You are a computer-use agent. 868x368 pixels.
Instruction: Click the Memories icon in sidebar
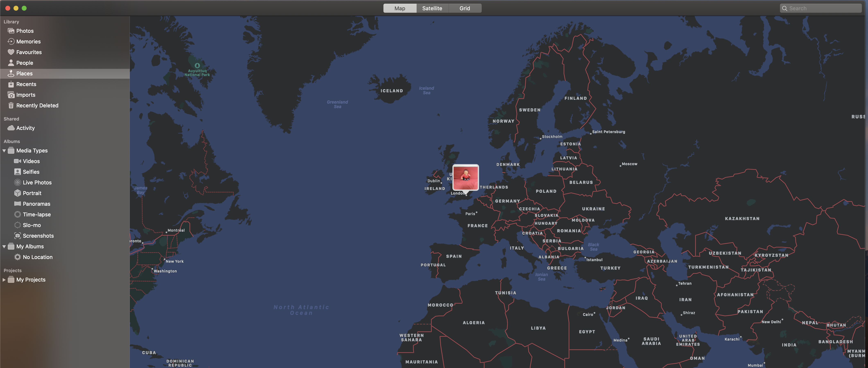pos(11,41)
